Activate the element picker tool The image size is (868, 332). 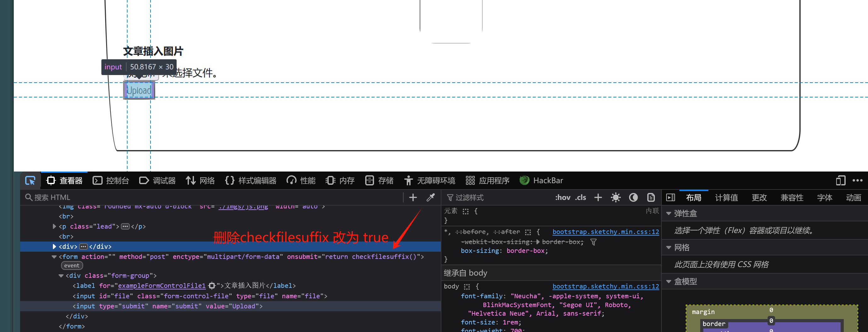30,181
